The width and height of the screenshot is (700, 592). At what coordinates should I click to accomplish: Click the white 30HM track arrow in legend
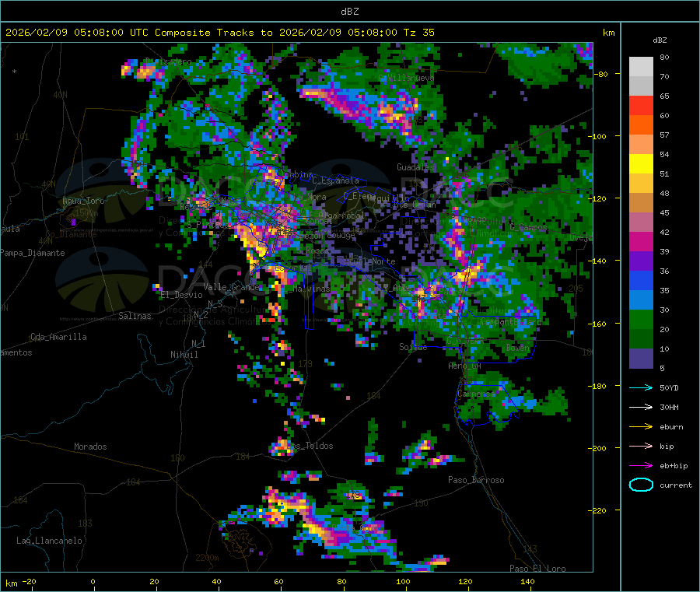(641, 407)
